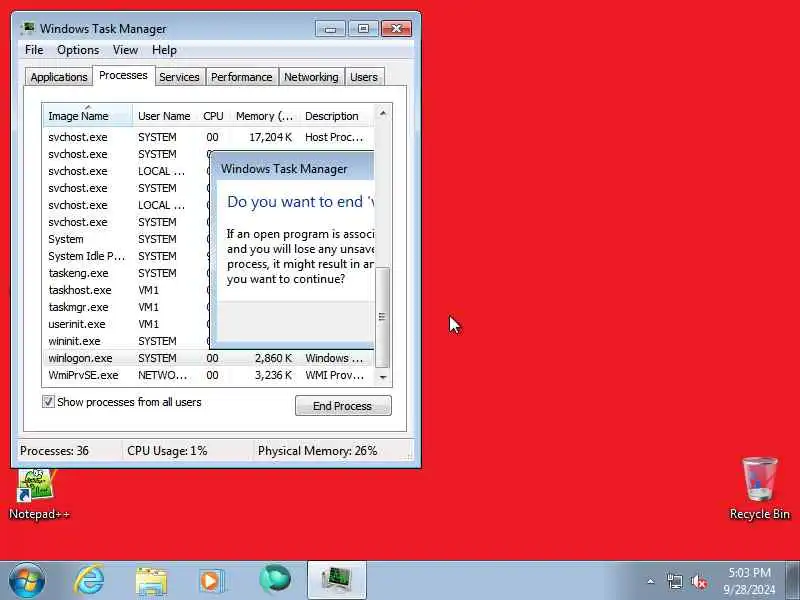Select the Notepad++ desktop shortcut
Viewport: 800px width, 600px height.
(39, 495)
